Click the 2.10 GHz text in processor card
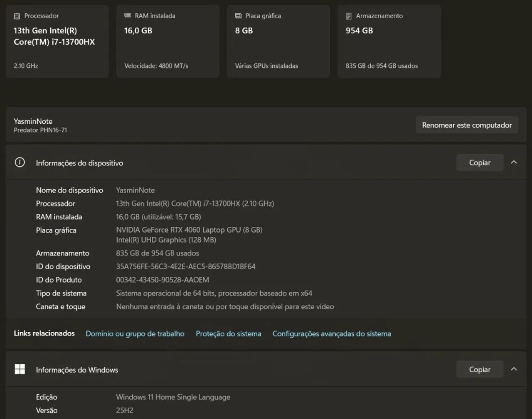This screenshot has width=532, height=419. tap(26, 66)
